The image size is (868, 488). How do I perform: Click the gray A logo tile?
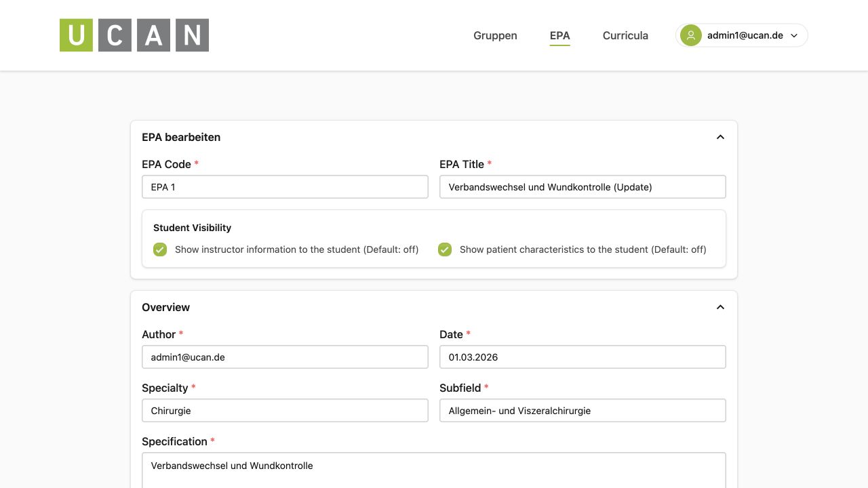[x=153, y=35]
